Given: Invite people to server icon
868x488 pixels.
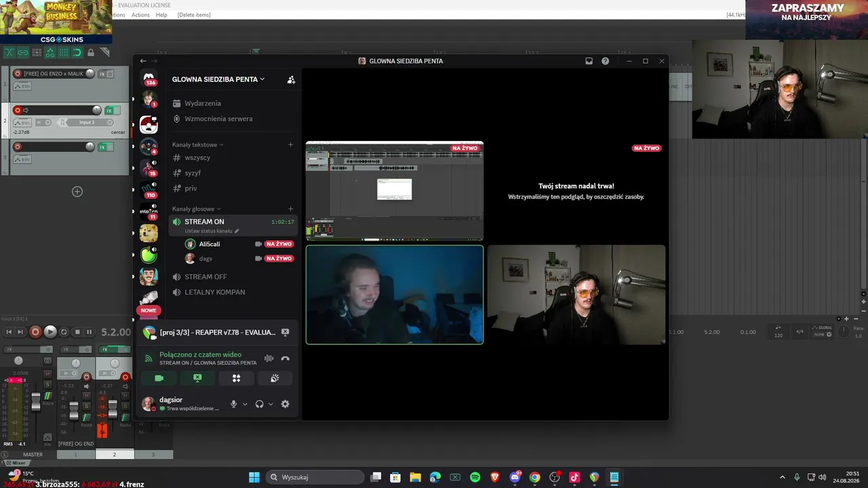Looking at the screenshot, I should coord(291,79).
